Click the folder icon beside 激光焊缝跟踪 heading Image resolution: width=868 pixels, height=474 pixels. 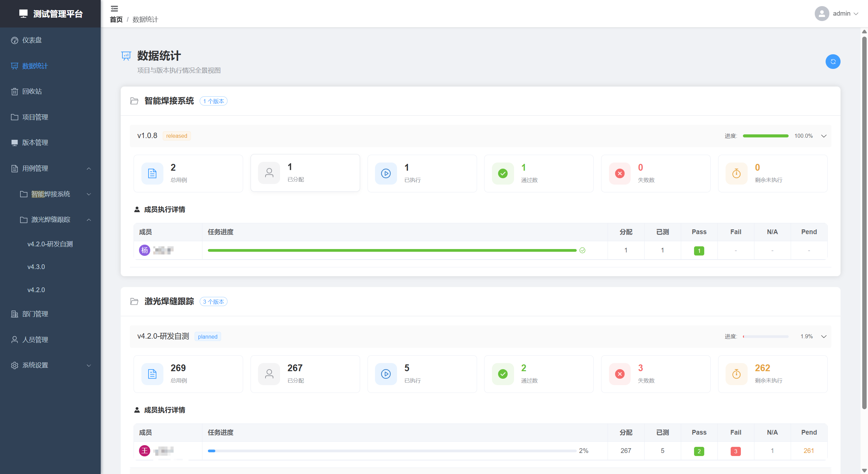click(x=134, y=302)
